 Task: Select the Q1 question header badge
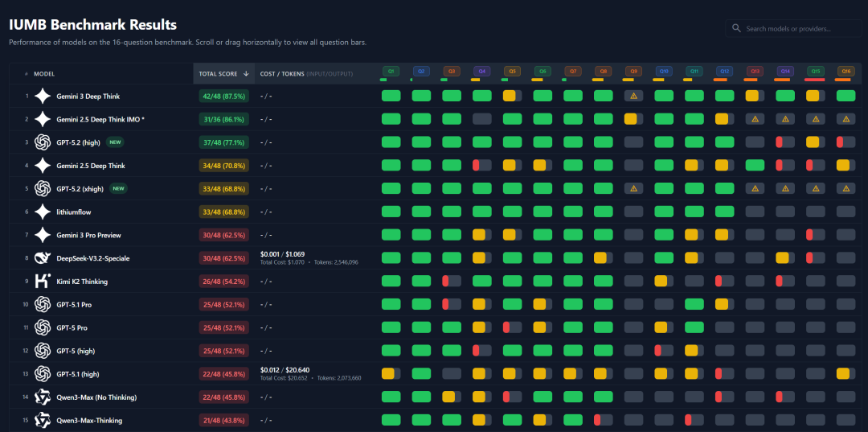(391, 72)
